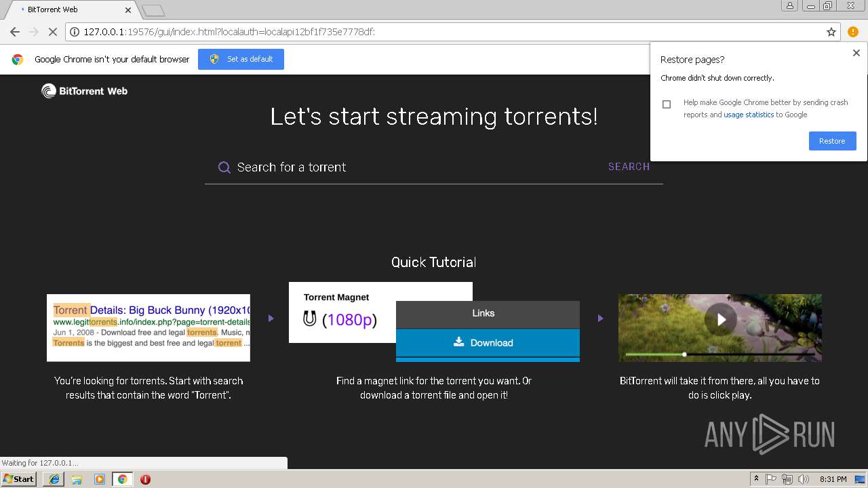Click the tutorial video progress bar
This screenshot has height=488, width=868.
(x=720, y=354)
